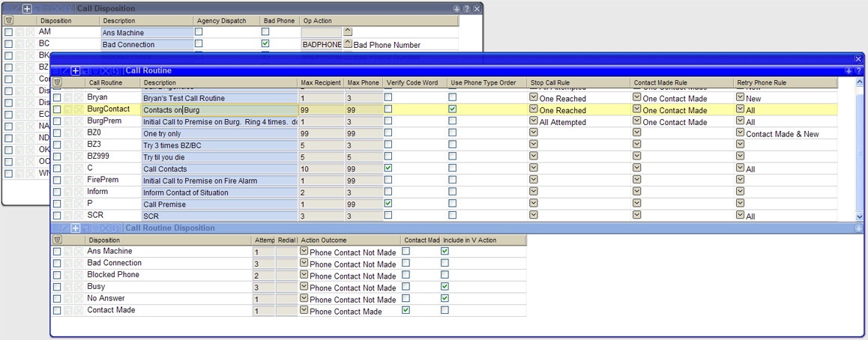Click filter icon in Call Routine Disposition header

(57, 240)
